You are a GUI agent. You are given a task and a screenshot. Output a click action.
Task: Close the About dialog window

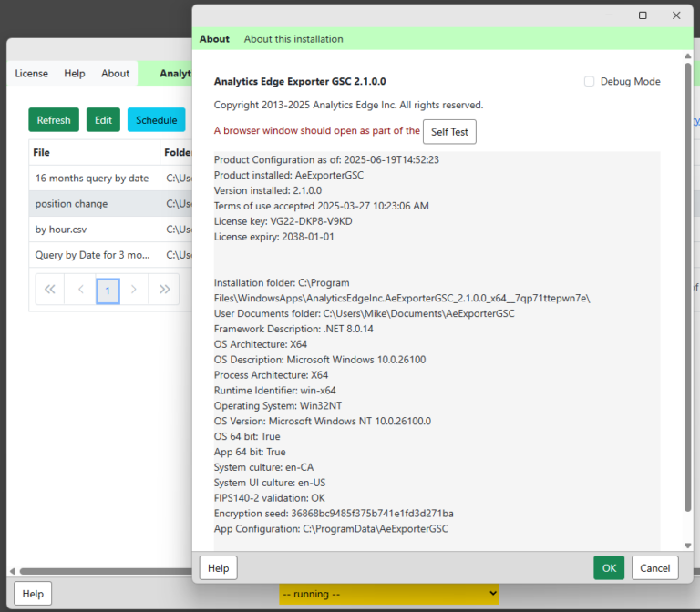(x=675, y=15)
